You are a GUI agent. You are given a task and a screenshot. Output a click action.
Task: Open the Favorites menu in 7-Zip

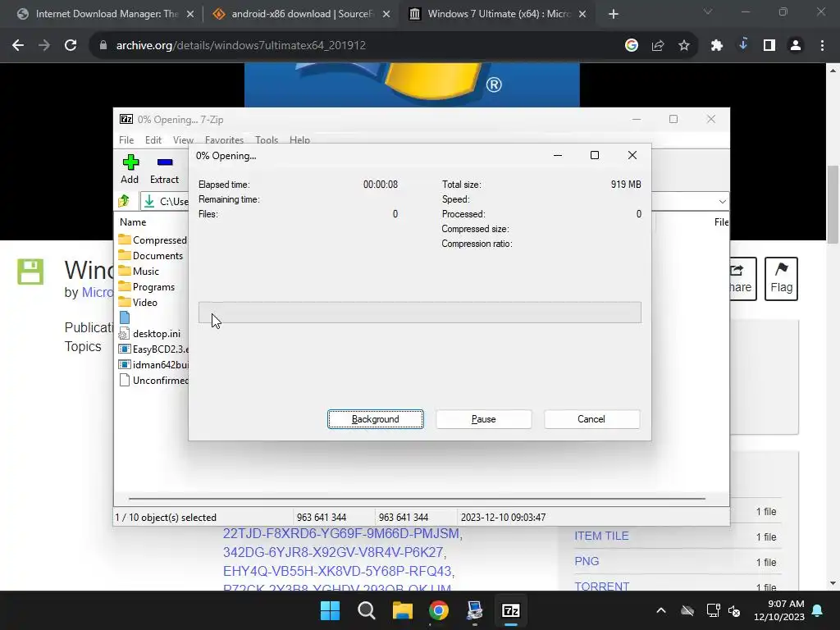tap(224, 139)
